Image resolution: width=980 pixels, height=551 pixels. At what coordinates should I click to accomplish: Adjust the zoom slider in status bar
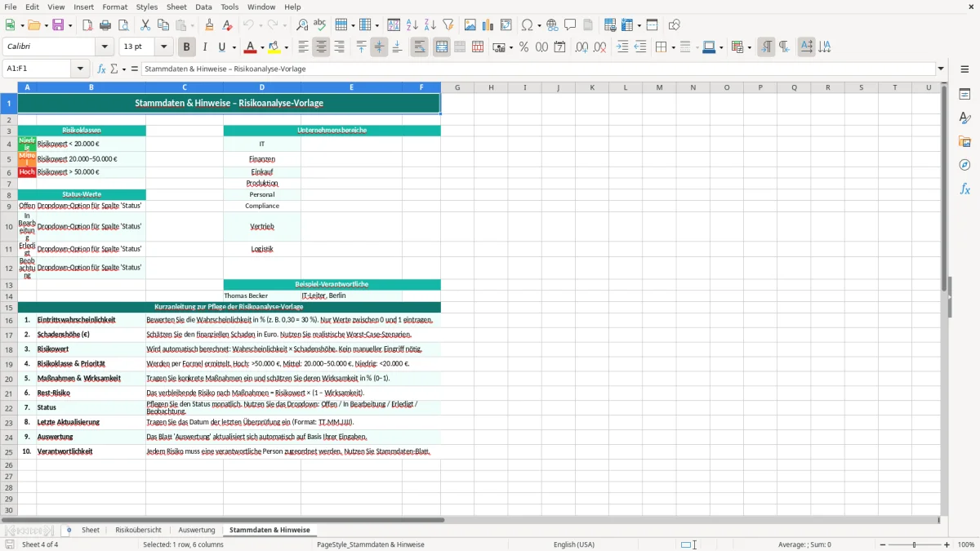pos(914,544)
